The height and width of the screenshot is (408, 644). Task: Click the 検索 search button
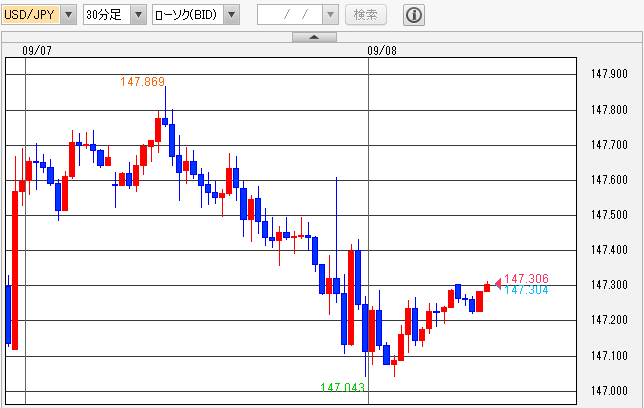pyautogui.click(x=366, y=15)
